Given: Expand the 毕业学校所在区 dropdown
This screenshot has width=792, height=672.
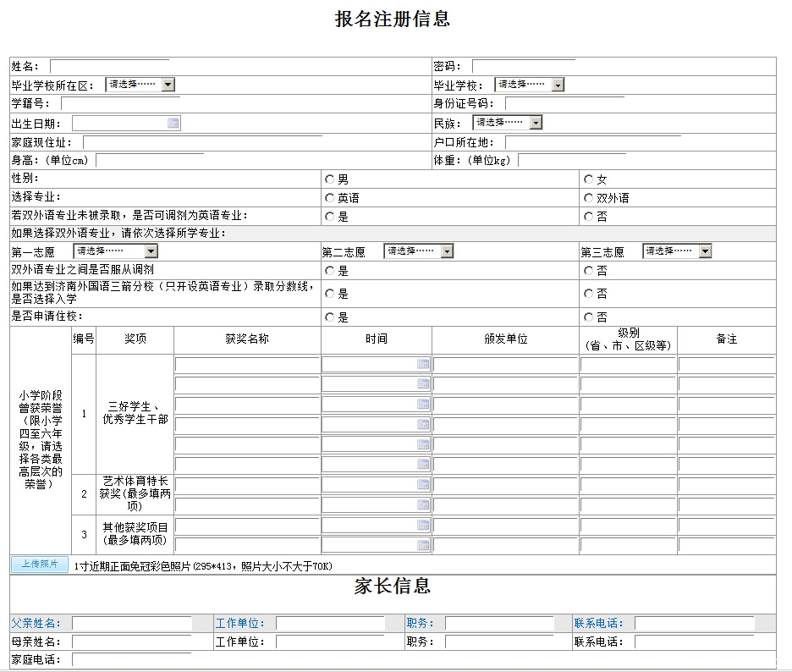Looking at the screenshot, I should coord(168,85).
